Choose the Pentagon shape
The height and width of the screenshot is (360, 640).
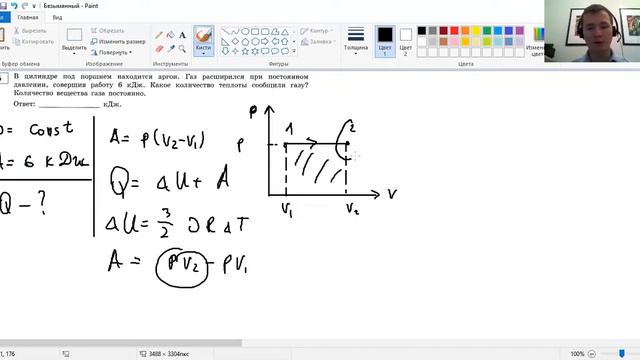pyautogui.click(x=245, y=41)
